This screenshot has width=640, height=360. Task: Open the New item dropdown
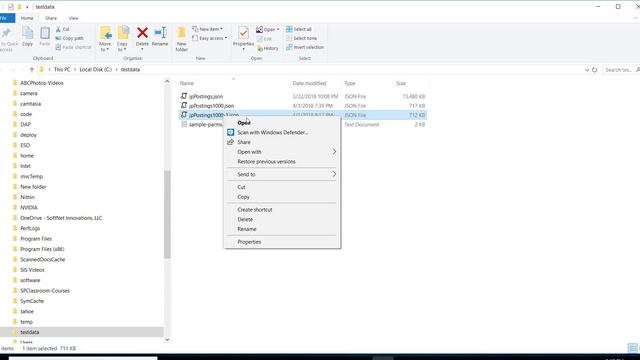pyautogui.click(x=207, y=29)
